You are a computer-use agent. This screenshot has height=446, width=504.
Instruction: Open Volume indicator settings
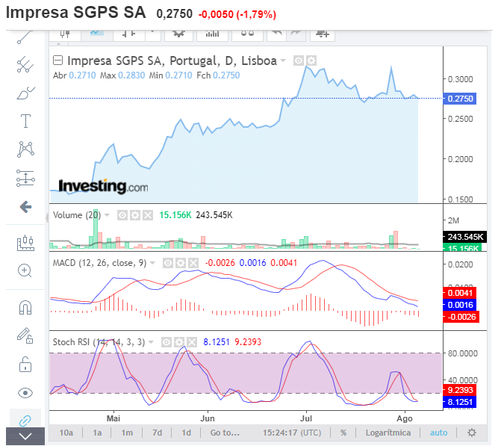pos(135,215)
